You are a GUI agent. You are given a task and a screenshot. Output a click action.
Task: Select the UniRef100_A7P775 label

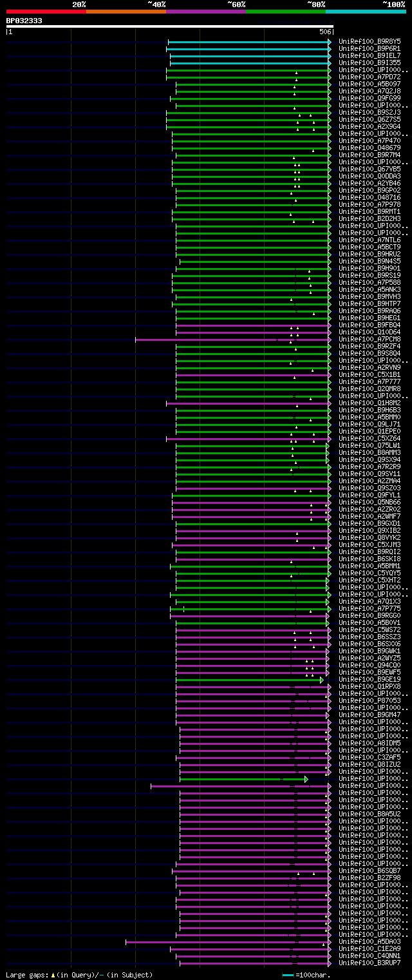coord(370,608)
